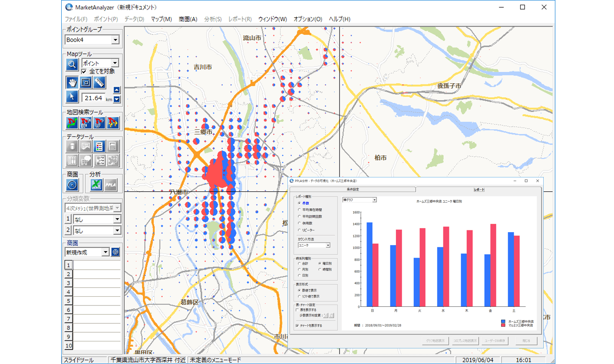Click the table window icon in データツール
The image size is (614, 364).
[86, 146]
